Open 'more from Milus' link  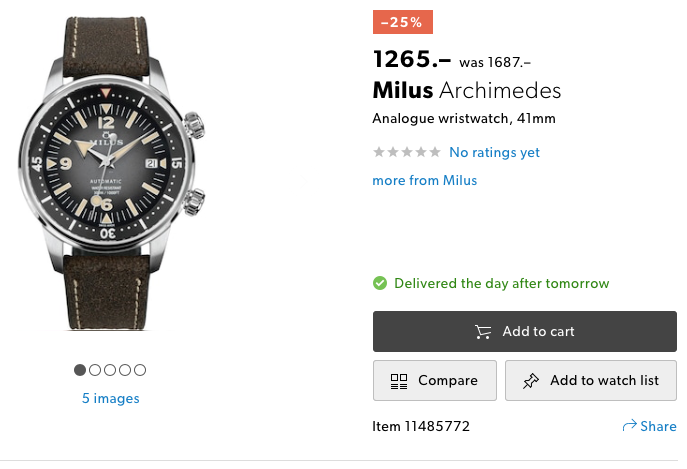pos(424,180)
